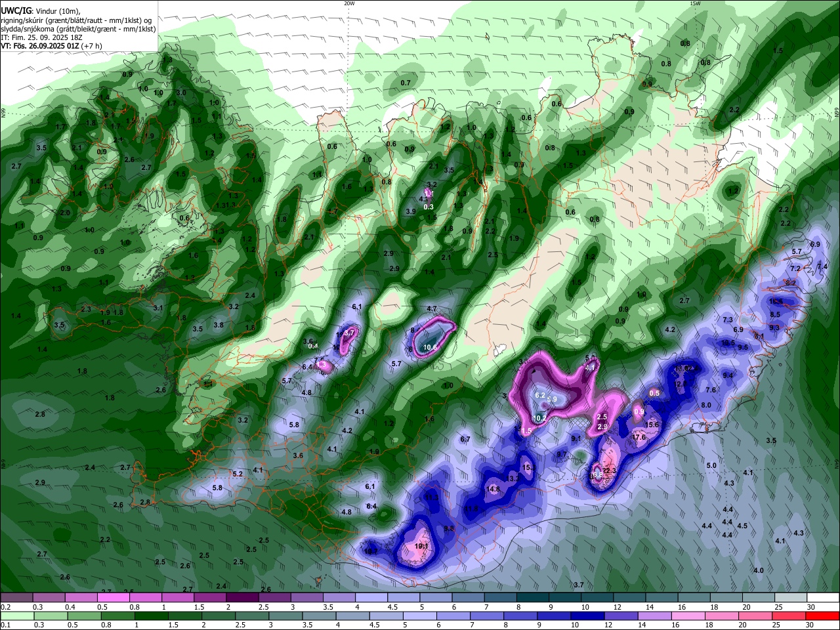The image size is (840, 630).
Task: Click the 5.2 value in the southwest
Action: click(238, 473)
